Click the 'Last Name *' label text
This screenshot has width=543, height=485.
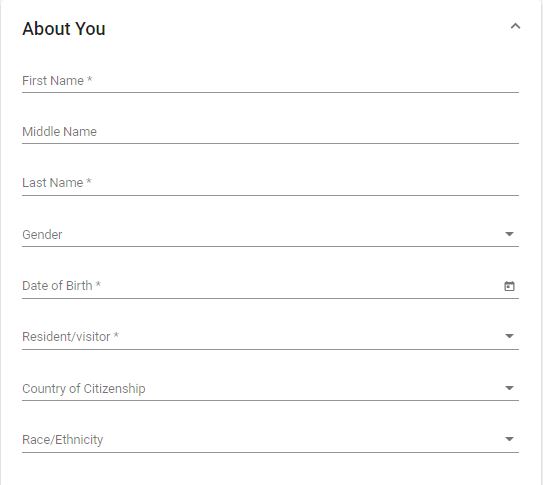[x=57, y=183]
